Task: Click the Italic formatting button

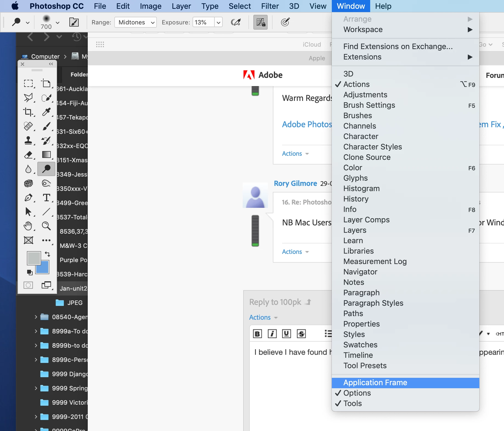Action: pyautogui.click(x=272, y=334)
